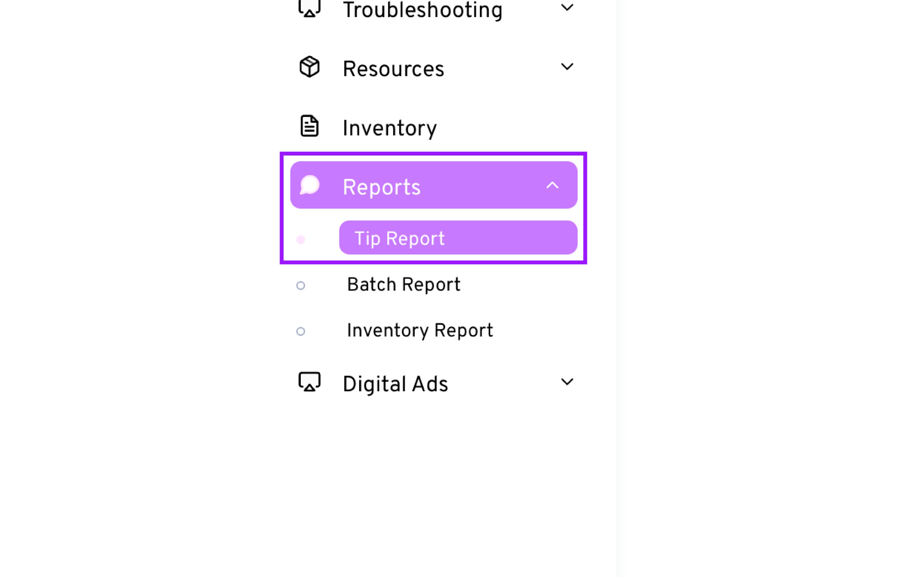Expand the Troubleshooting chevron
This screenshot has height=577, width=924.
[567, 8]
